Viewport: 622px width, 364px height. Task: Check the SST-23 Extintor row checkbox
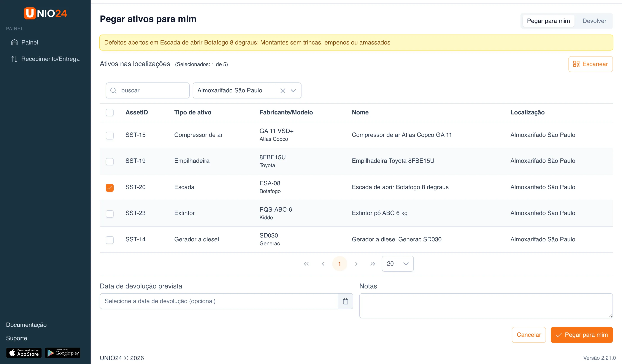pos(109,214)
